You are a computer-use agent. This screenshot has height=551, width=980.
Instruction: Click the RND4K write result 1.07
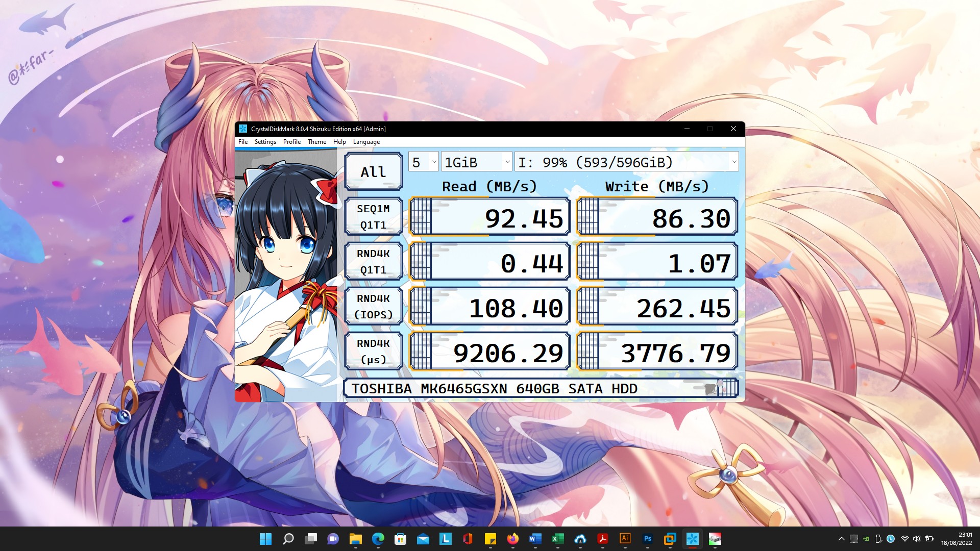[x=657, y=262]
